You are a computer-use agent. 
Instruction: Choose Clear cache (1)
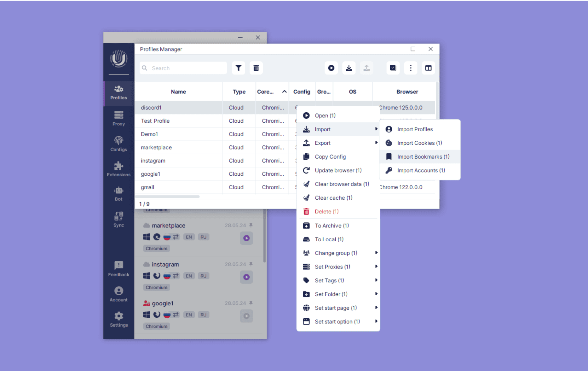[338, 198]
